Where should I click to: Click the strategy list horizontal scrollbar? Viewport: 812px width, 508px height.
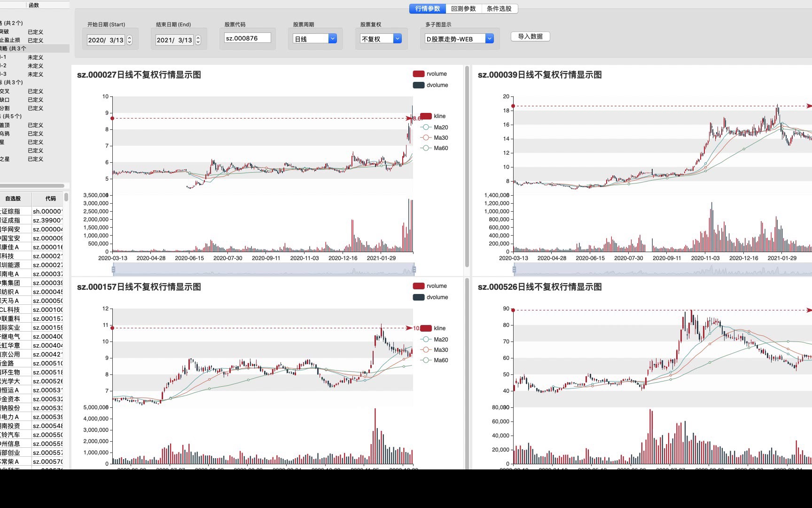[32, 186]
